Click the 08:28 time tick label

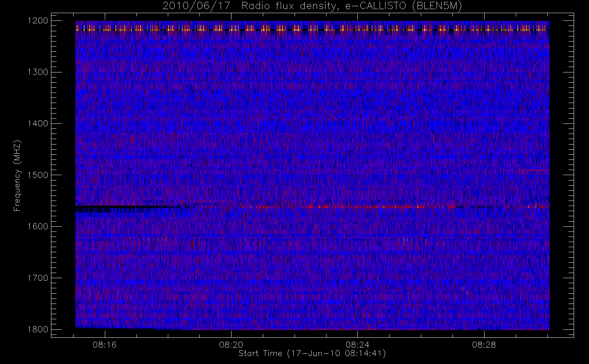(484, 345)
